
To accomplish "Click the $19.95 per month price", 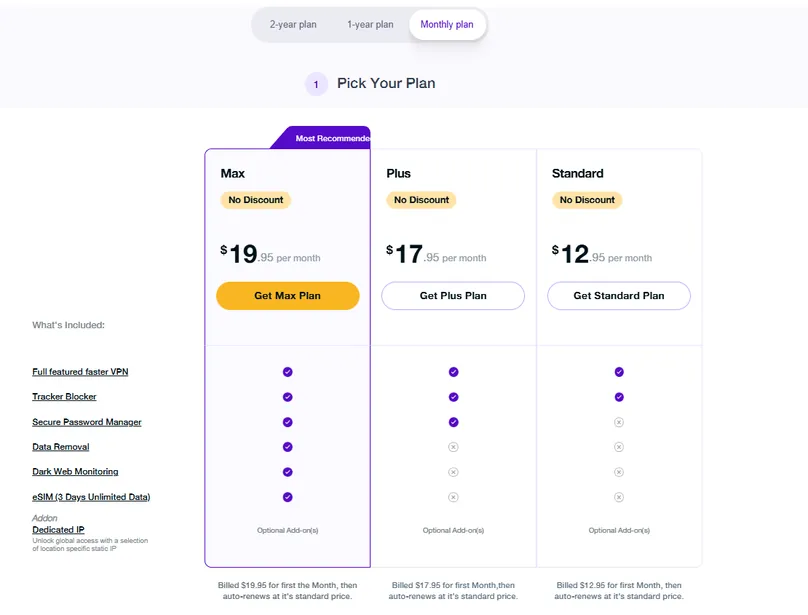I will point(271,254).
